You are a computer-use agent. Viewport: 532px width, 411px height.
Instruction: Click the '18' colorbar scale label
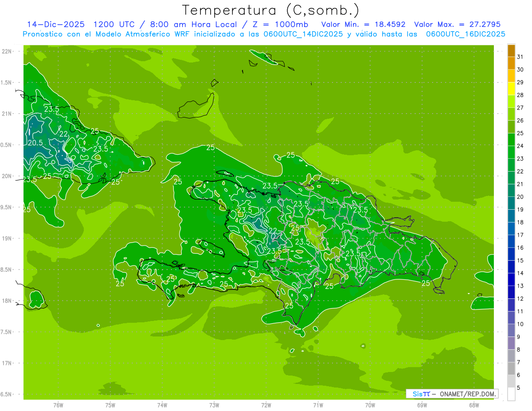click(520, 222)
